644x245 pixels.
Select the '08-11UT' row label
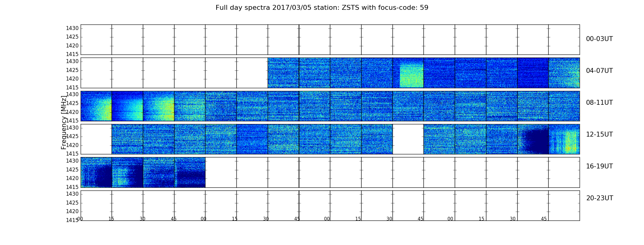click(599, 103)
